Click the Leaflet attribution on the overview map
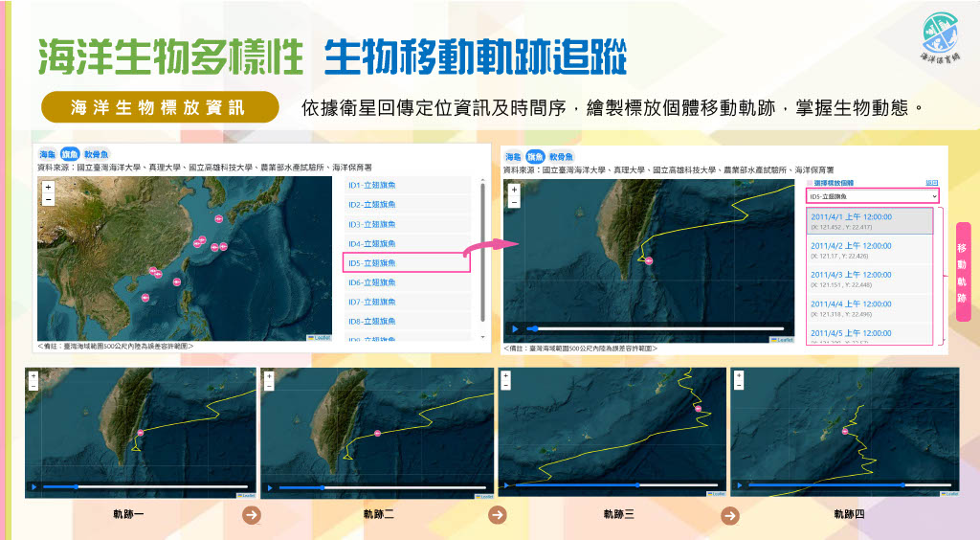This screenshot has width=980, height=540. pos(320,338)
